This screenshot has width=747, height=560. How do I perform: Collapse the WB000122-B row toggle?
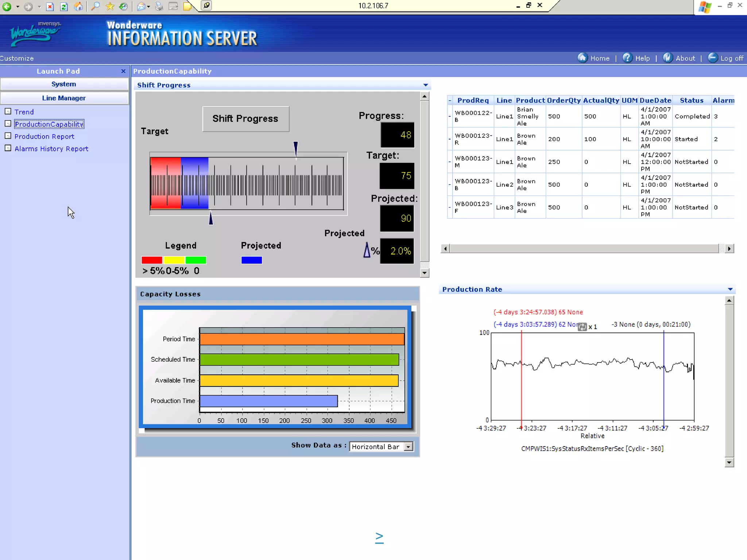pyautogui.click(x=450, y=116)
